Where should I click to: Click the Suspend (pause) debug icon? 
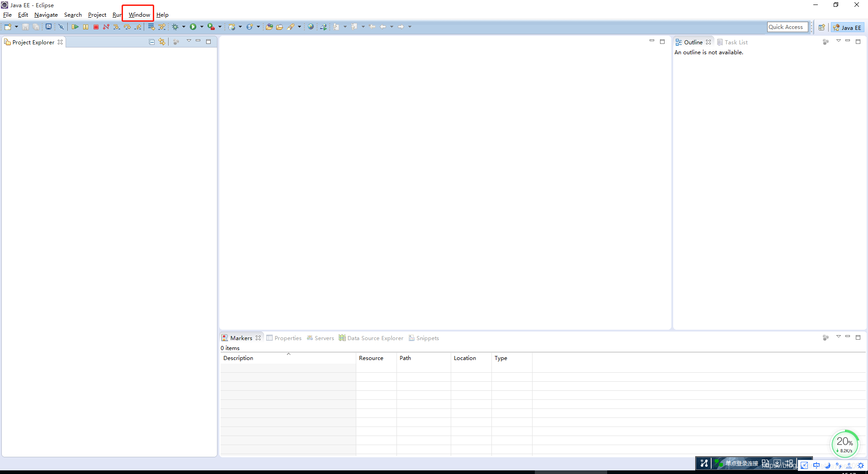coord(85,27)
